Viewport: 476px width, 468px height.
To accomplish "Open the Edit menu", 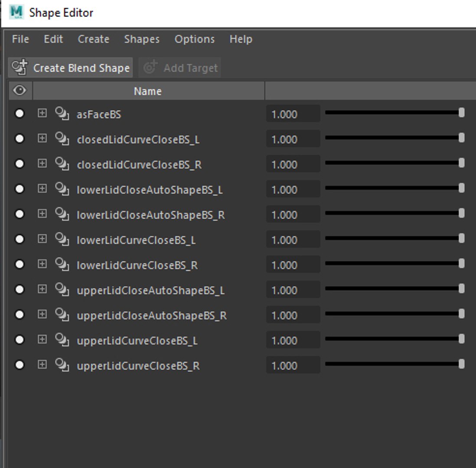I will (53, 39).
